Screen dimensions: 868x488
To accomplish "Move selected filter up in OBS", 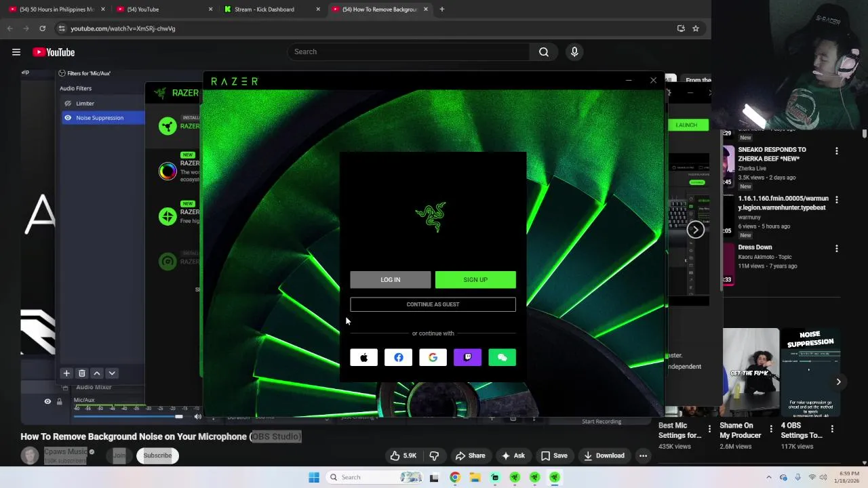I will [x=97, y=373].
